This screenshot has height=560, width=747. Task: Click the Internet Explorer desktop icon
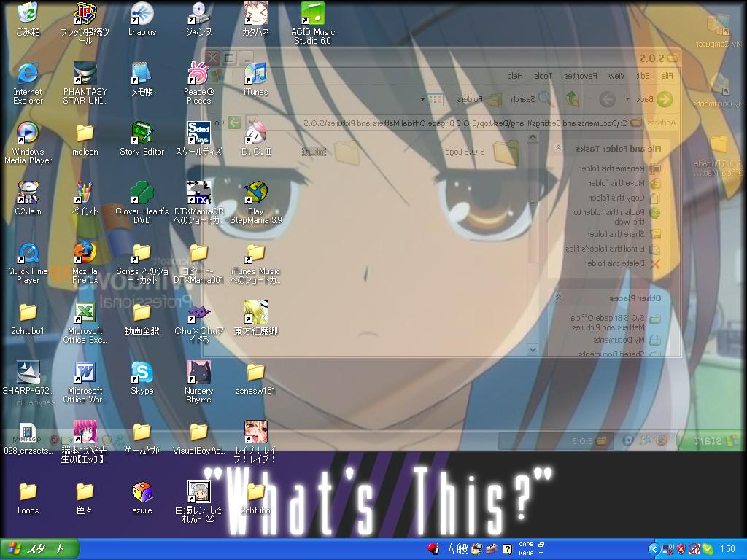click(x=28, y=83)
